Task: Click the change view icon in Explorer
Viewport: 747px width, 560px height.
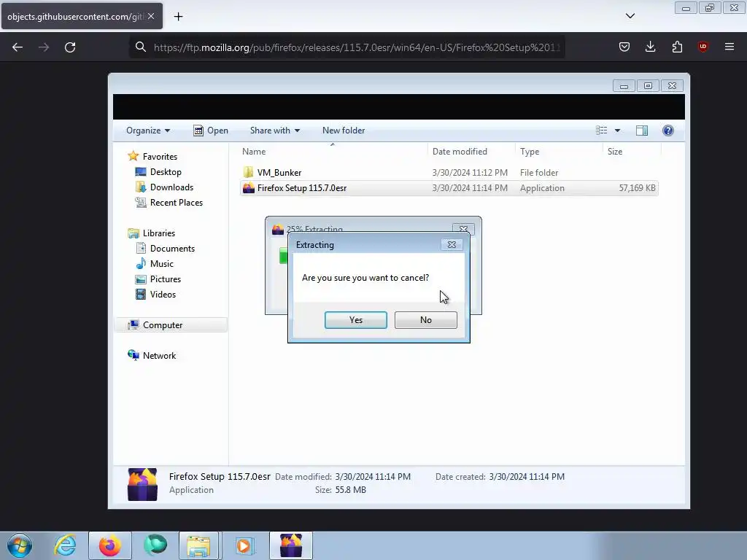Action: click(601, 131)
